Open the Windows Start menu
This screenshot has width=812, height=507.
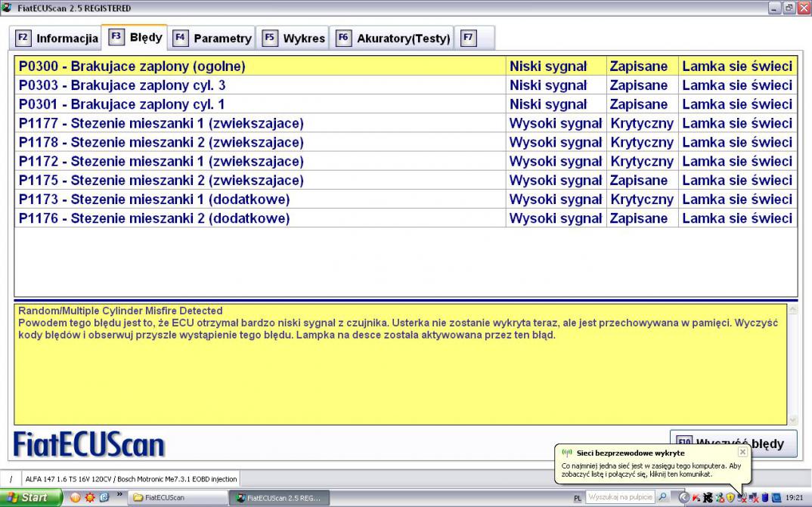[x=30, y=497]
